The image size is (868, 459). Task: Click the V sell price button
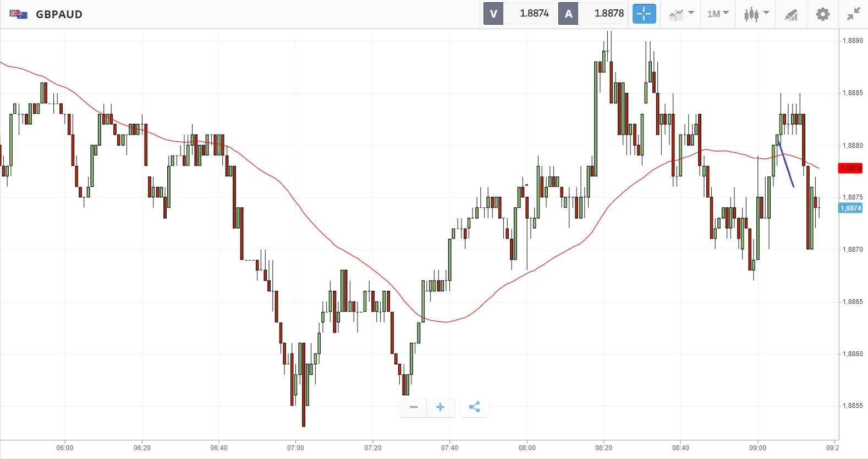pos(493,14)
